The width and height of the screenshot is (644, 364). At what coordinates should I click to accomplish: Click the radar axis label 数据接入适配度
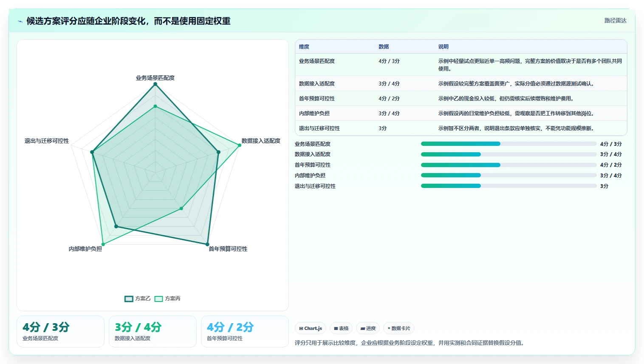pos(261,141)
